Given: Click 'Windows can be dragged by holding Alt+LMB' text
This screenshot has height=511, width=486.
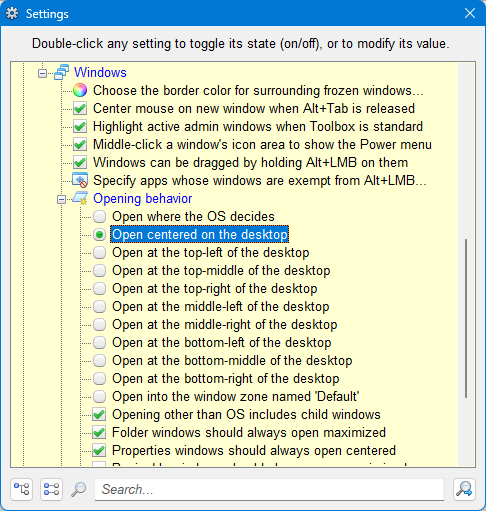Looking at the screenshot, I should click(x=251, y=162).
